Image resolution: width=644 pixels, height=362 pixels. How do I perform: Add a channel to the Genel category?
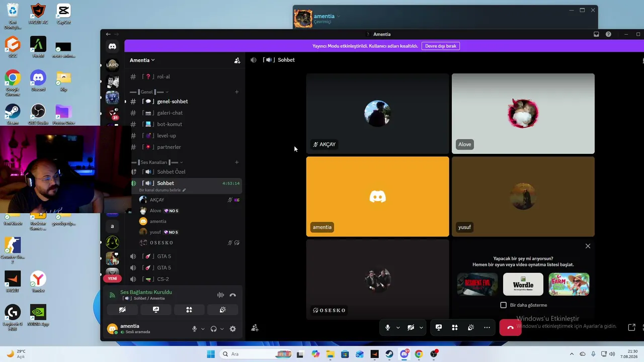click(x=236, y=92)
